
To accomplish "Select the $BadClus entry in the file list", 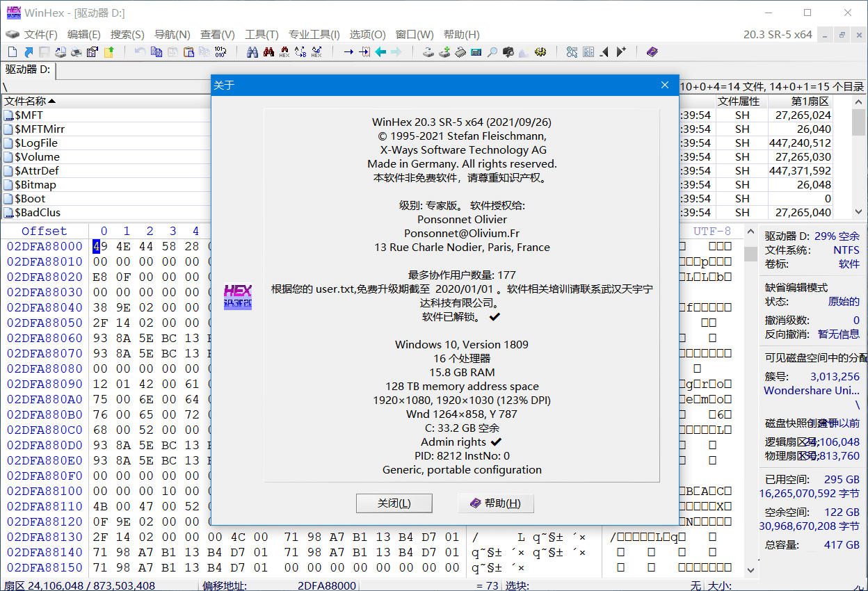I will [x=106, y=213].
